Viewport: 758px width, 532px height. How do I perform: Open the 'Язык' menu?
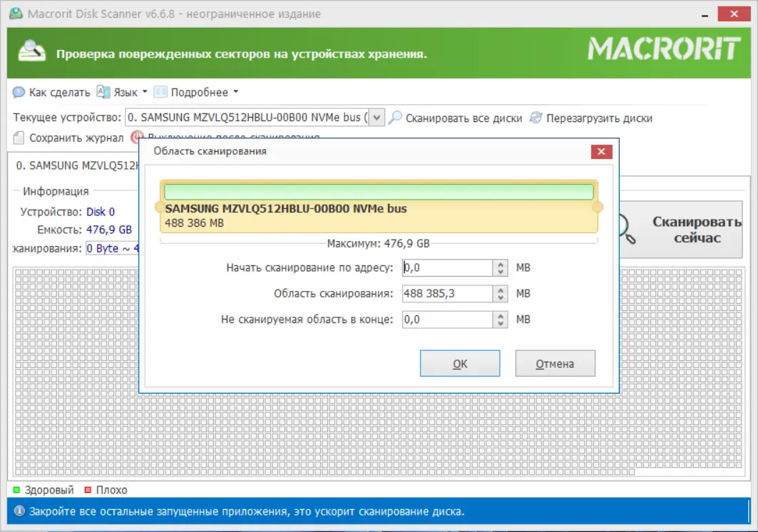pos(123,92)
